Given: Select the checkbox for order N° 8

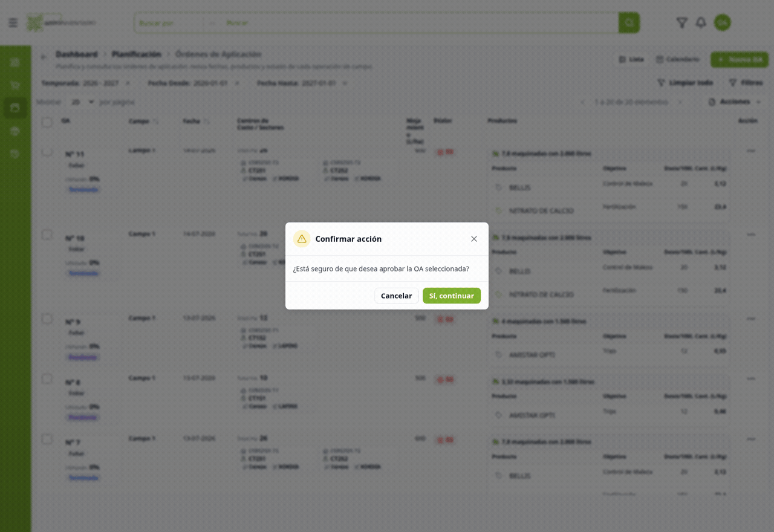Looking at the screenshot, I should click(x=47, y=379).
